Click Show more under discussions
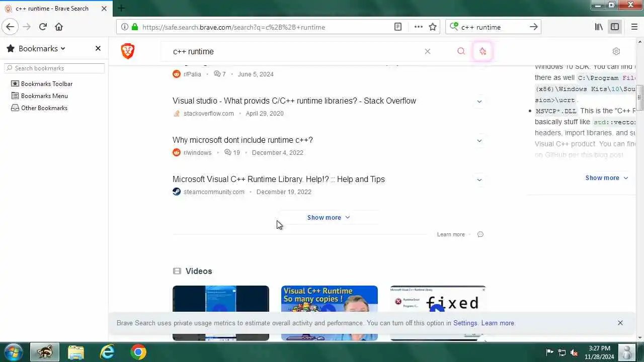This screenshot has width=644, height=362. click(329, 217)
